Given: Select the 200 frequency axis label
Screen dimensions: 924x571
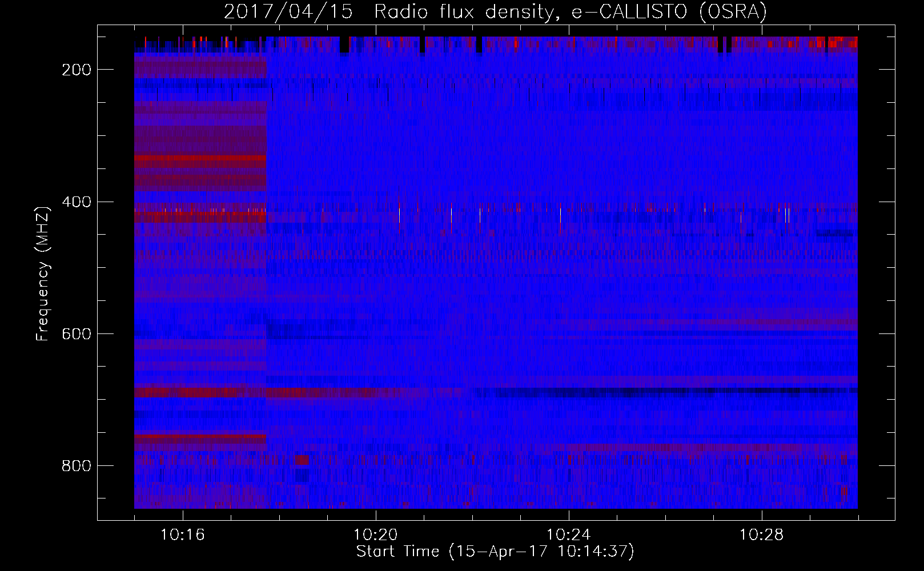Looking at the screenshot, I should [x=77, y=70].
